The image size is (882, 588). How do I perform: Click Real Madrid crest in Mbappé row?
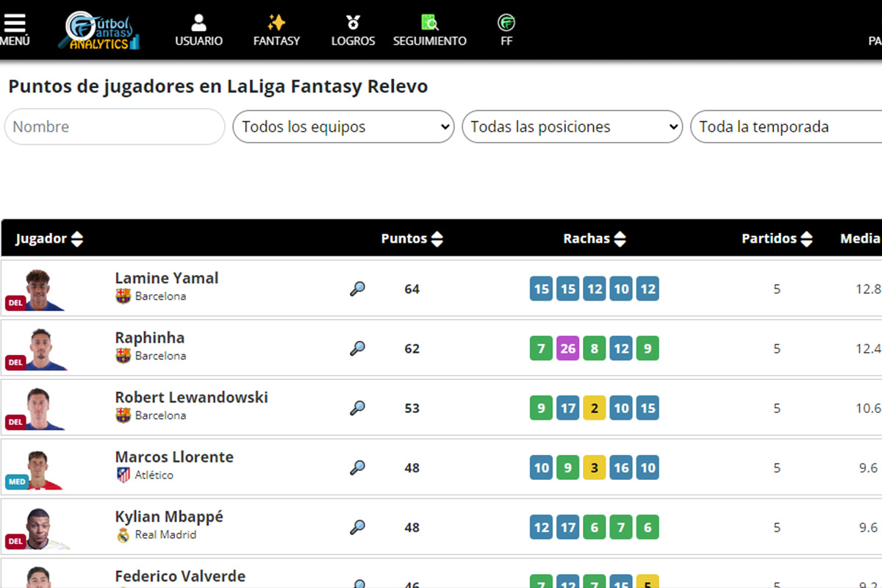pyautogui.click(x=123, y=534)
